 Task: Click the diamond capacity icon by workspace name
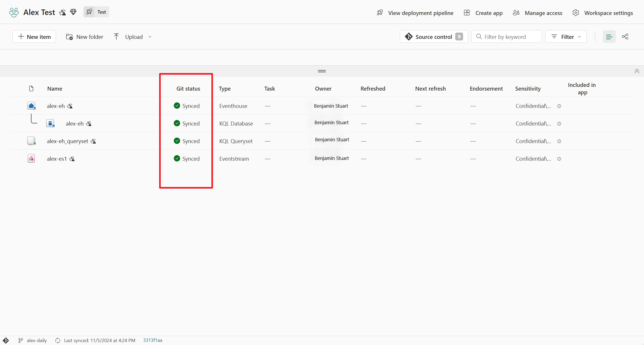(73, 12)
